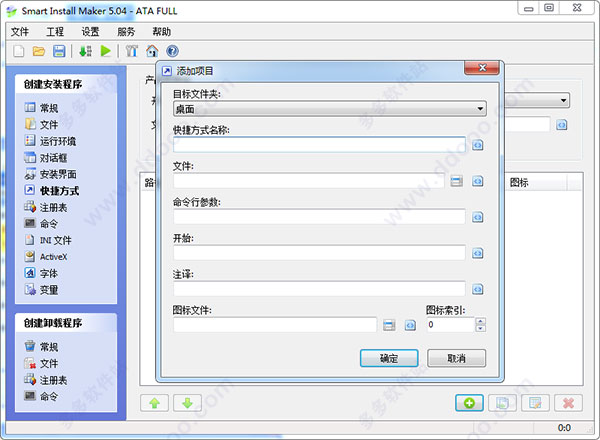Open the 文件 menu

click(20, 31)
